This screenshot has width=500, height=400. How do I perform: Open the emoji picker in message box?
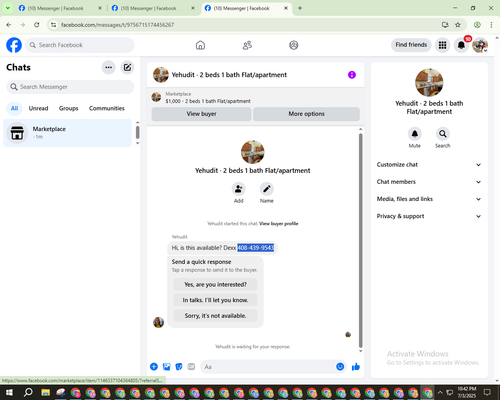pyautogui.click(x=340, y=367)
